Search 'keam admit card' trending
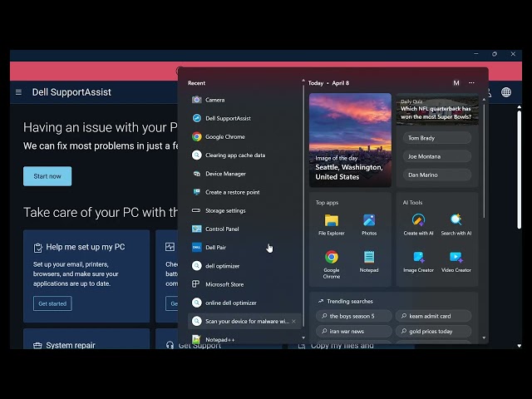 (x=434, y=316)
